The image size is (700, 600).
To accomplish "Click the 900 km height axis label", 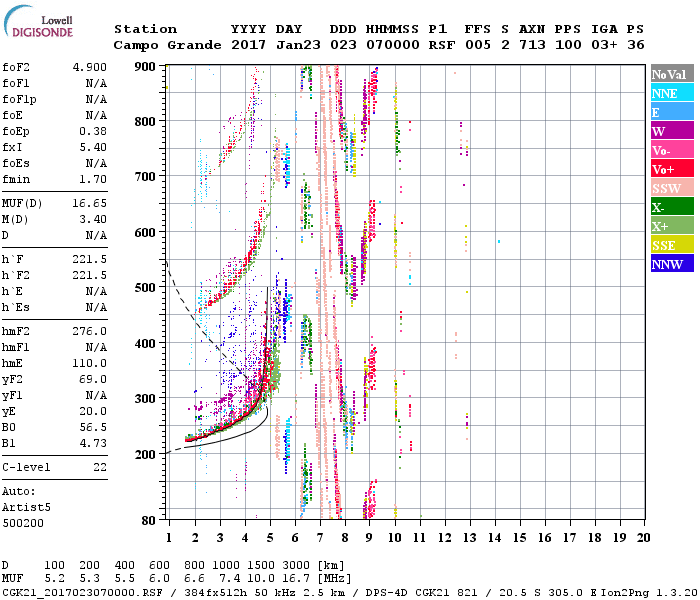I will pyautogui.click(x=146, y=66).
